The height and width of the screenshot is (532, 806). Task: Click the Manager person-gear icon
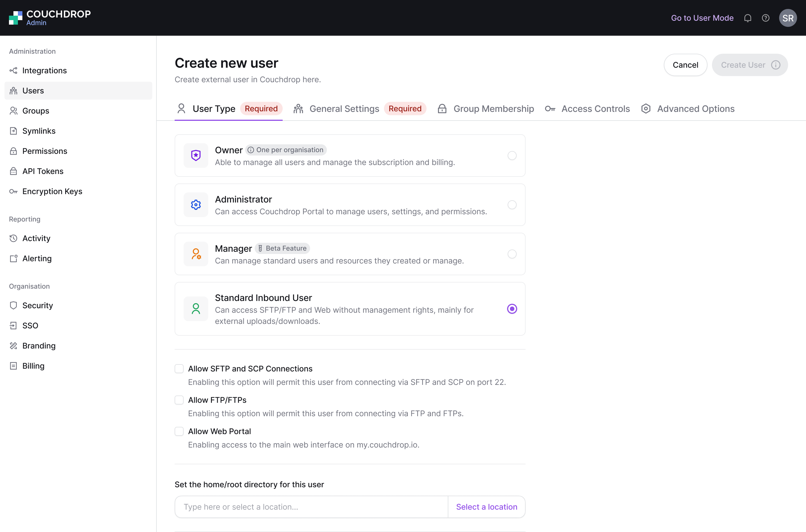click(x=196, y=254)
